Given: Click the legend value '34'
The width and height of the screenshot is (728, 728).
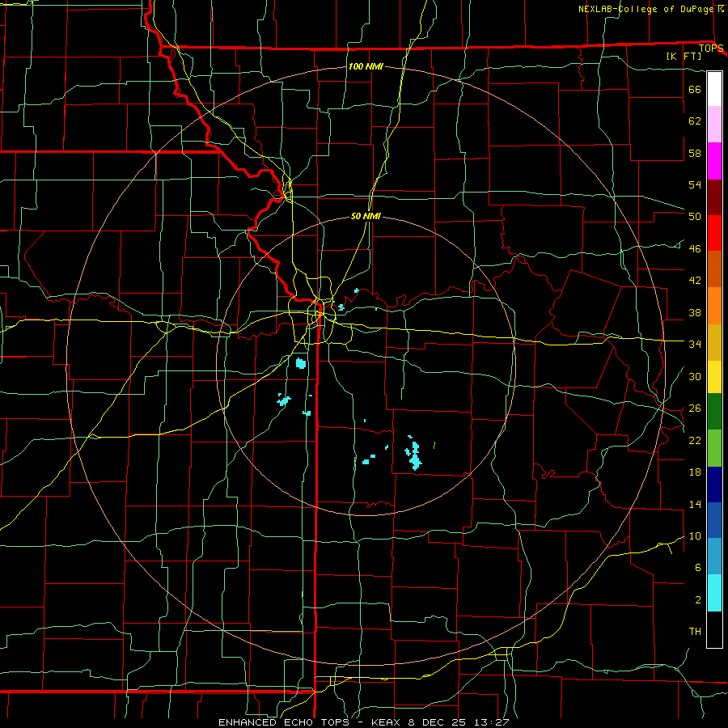Looking at the screenshot, I should [695, 344].
